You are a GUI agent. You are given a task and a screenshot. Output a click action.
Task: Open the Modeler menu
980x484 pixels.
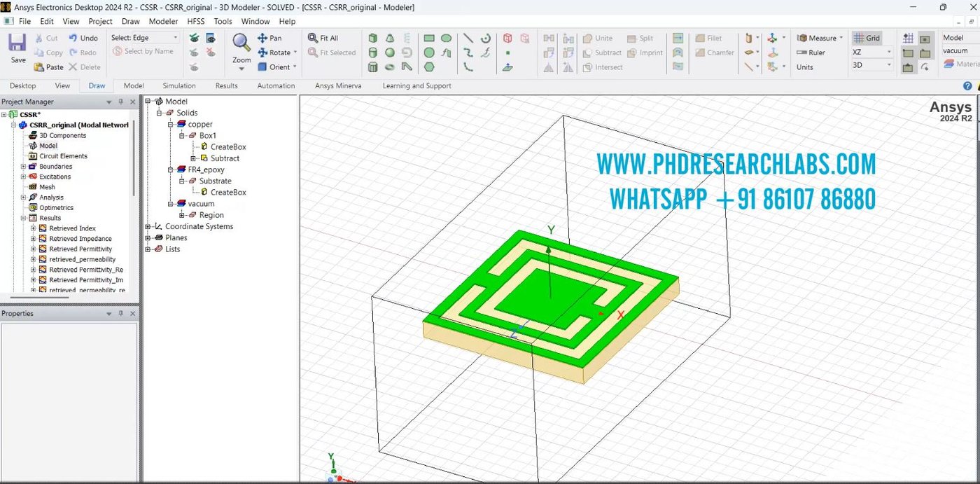163,21
